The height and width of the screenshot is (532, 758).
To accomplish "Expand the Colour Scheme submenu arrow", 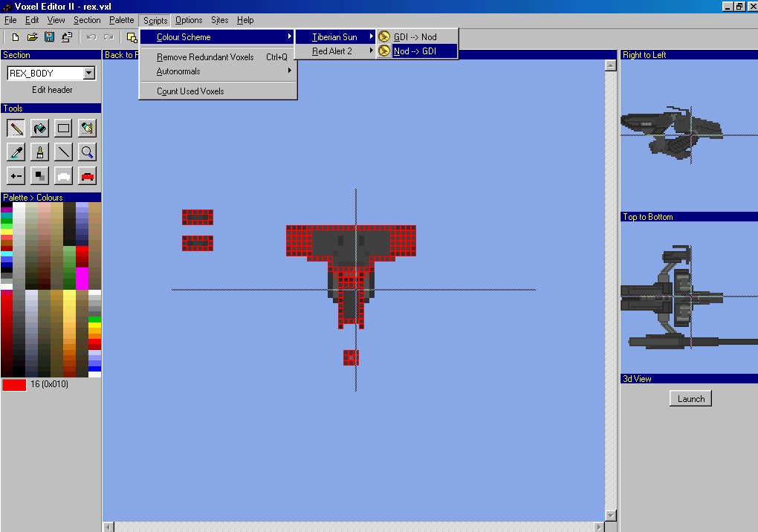I will [x=290, y=36].
